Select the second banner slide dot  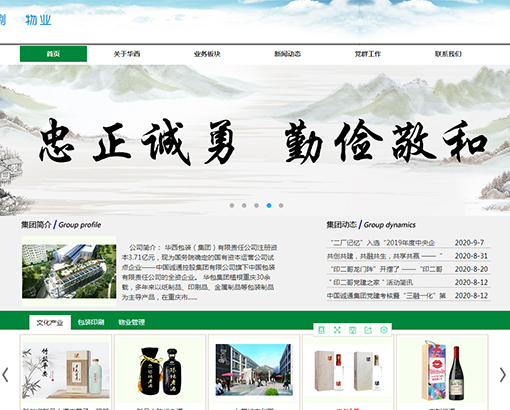click(244, 206)
